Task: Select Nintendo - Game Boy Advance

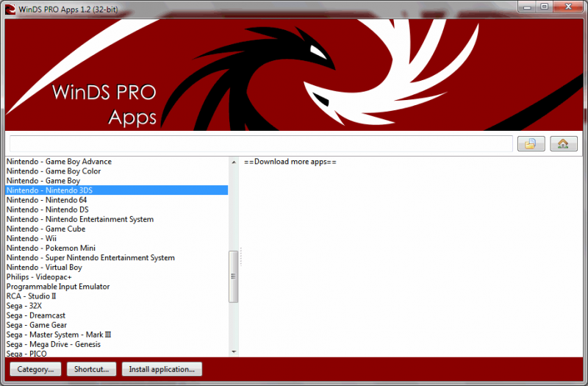Action: coord(117,162)
